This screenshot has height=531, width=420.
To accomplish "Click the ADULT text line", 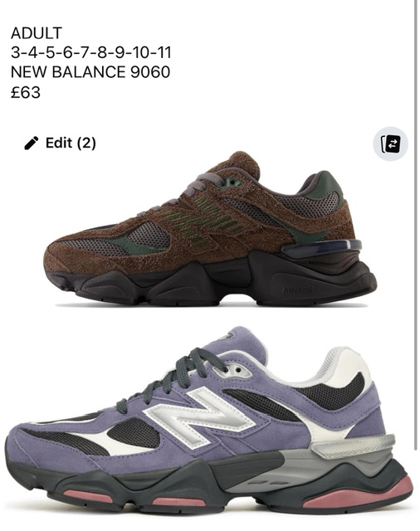I will pos(37,33).
